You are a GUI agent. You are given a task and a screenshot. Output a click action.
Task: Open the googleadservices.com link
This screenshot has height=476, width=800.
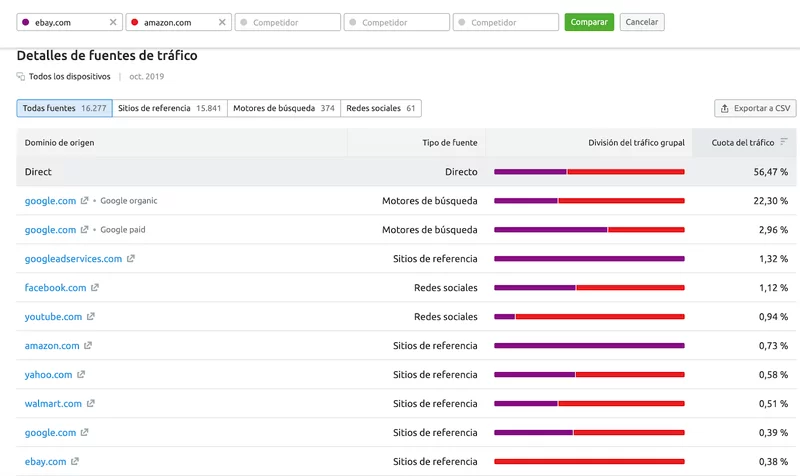coord(73,259)
